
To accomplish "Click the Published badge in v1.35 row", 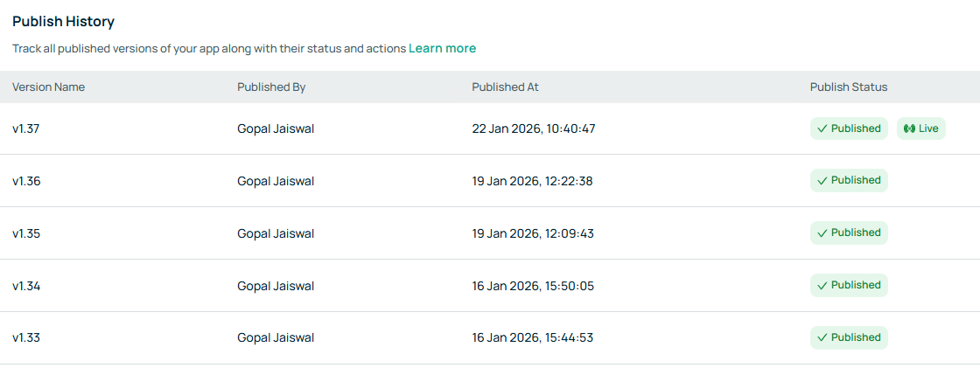I will (849, 233).
